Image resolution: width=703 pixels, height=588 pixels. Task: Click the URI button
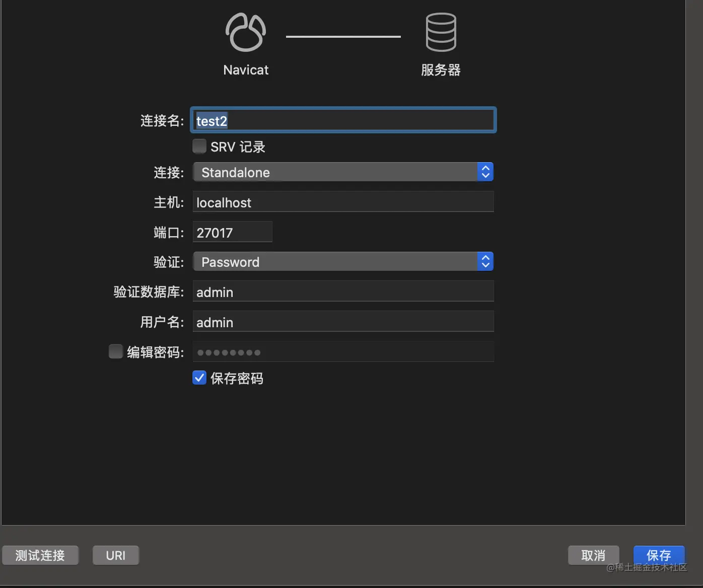pos(116,555)
